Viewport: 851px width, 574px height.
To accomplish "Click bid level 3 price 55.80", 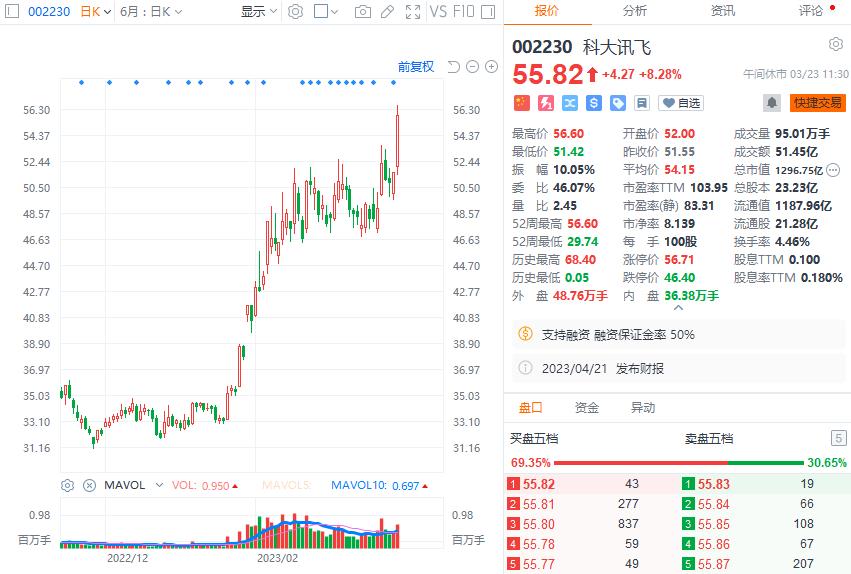I will point(538,524).
